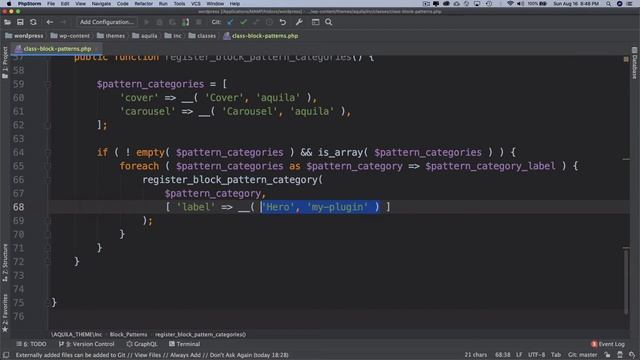Click the aquila breadcrumb folder
Screen dimensions: 640x360
(x=144, y=36)
